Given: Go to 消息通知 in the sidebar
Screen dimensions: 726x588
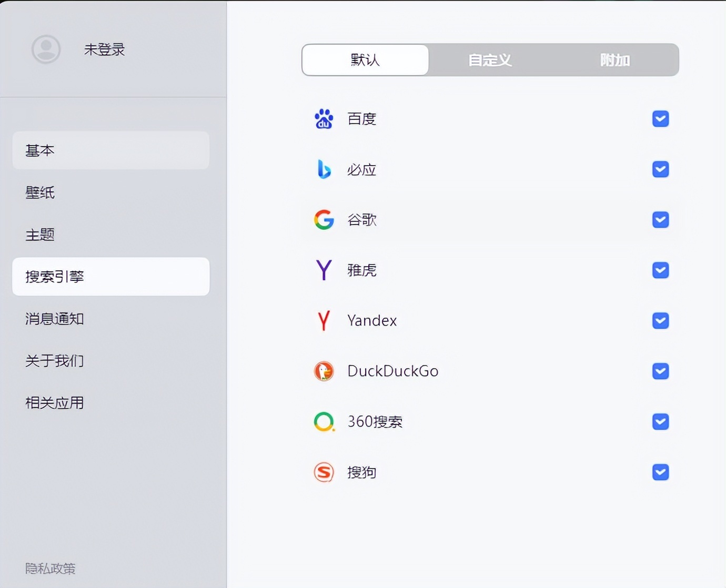Looking at the screenshot, I should click(55, 319).
